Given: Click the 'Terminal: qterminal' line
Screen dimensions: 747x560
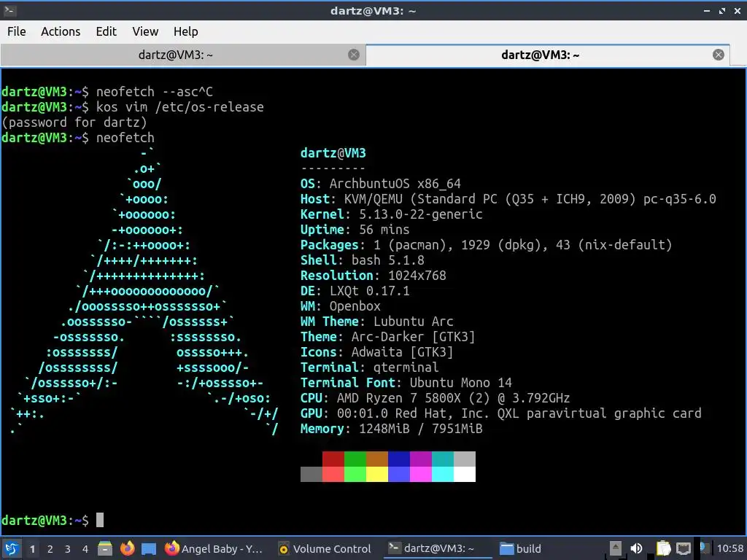Looking at the screenshot, I should (x=369, y=367).
